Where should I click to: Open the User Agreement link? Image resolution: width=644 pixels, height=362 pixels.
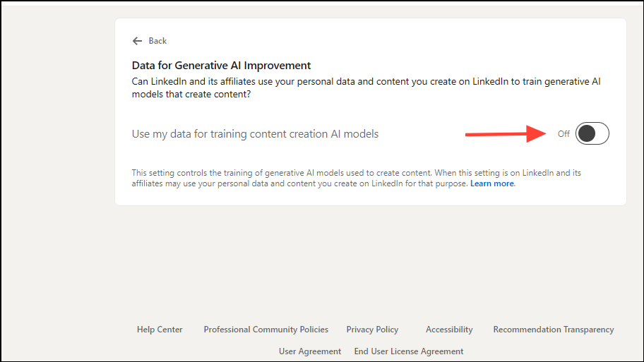click(310, 351)
